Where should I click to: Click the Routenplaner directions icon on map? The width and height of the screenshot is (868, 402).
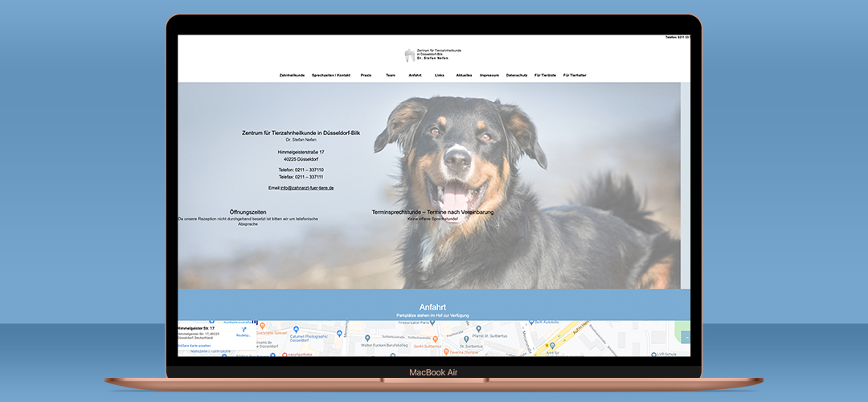[x=244, y=330]
